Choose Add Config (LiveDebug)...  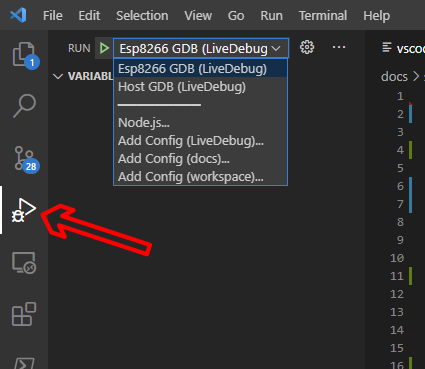coord(200,141)
